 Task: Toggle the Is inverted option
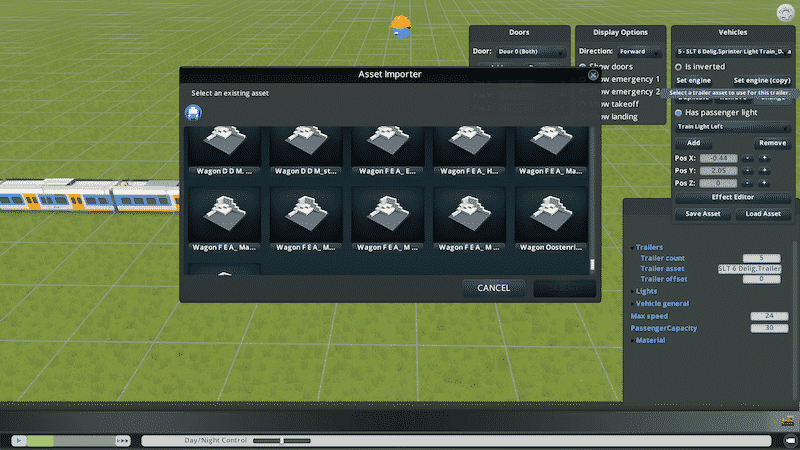678,67
